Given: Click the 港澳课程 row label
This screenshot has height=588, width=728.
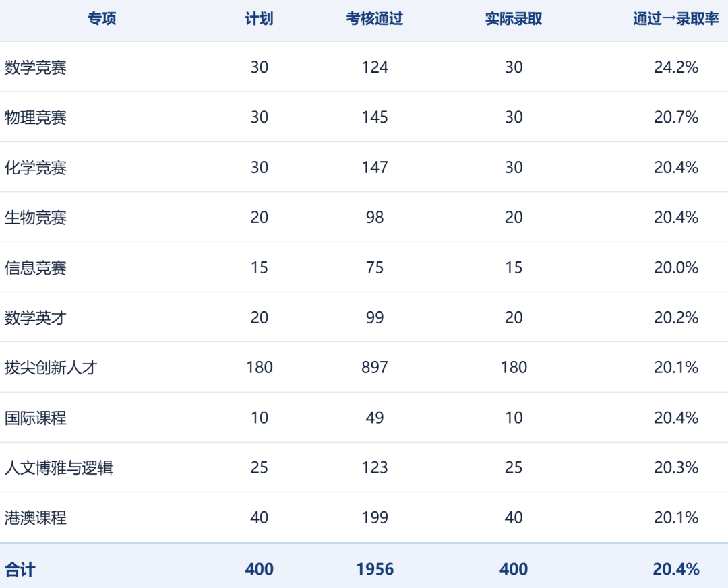Looking at the screenshot, I should (x=36, y=517).
